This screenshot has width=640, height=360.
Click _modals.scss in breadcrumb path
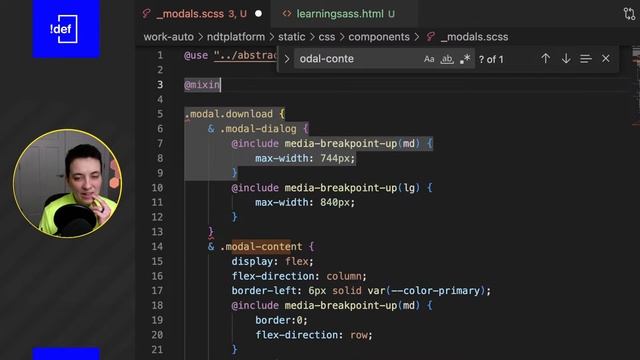coord(474,37)
